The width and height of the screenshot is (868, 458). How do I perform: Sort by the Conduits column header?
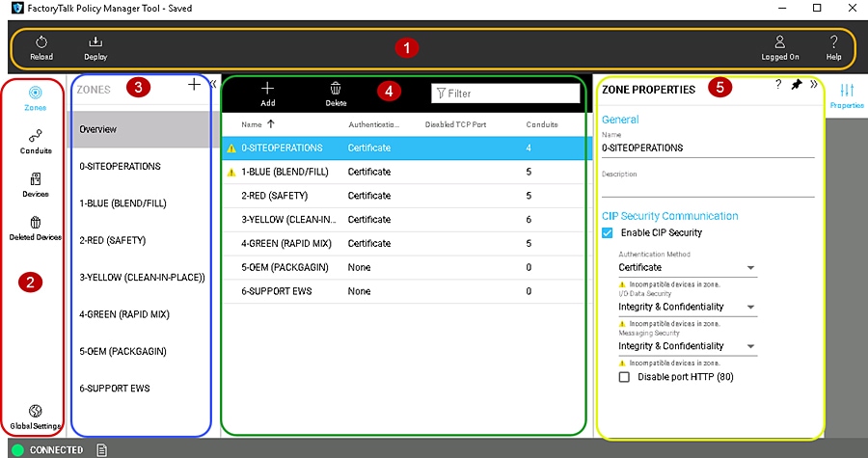point(542,124)
